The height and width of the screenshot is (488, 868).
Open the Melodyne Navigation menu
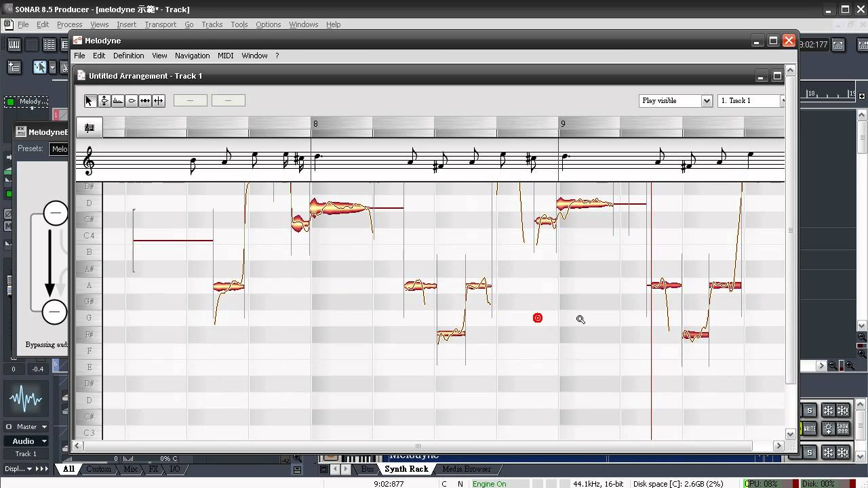192,56
